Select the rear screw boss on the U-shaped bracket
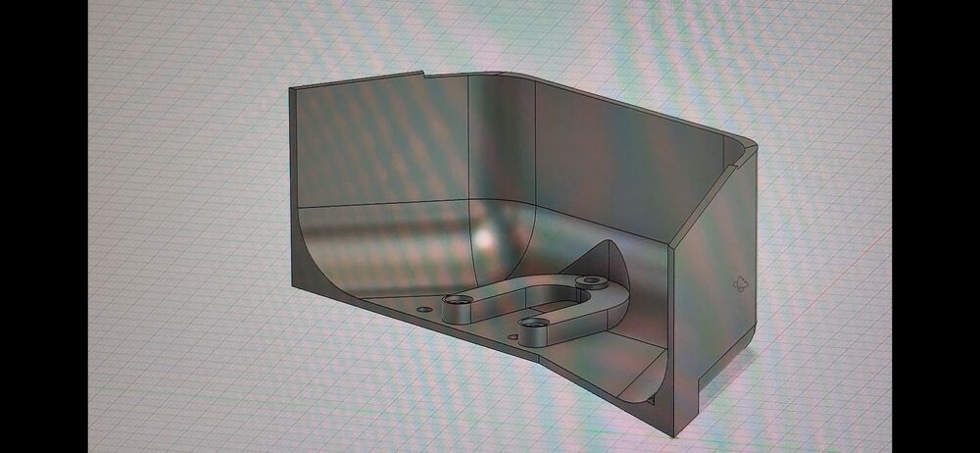Viewport: 980px width, 453px height. tap(591, 282)
